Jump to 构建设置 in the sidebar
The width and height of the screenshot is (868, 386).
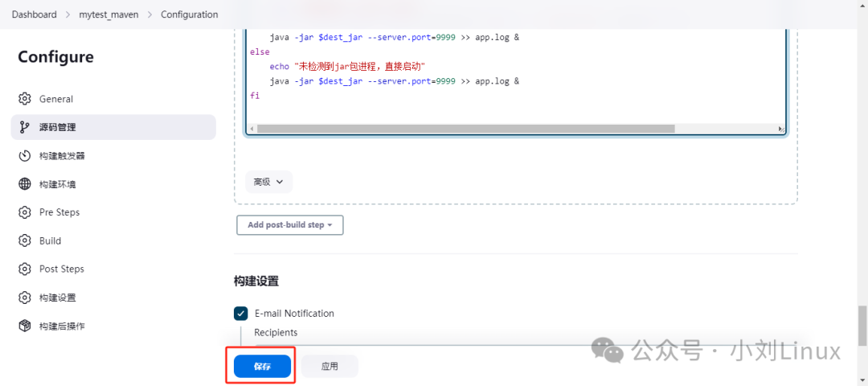(113, 298)
